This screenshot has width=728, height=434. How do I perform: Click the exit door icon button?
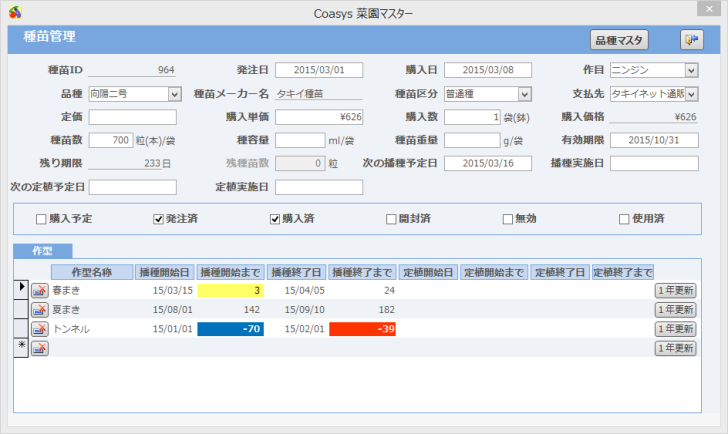click(691, 40)
